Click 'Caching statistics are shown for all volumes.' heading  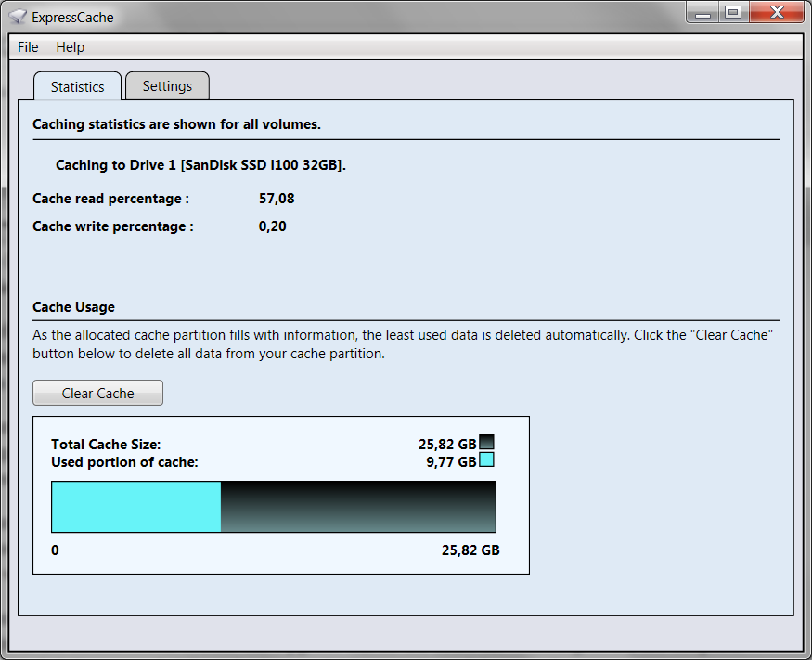coord(176,124)
